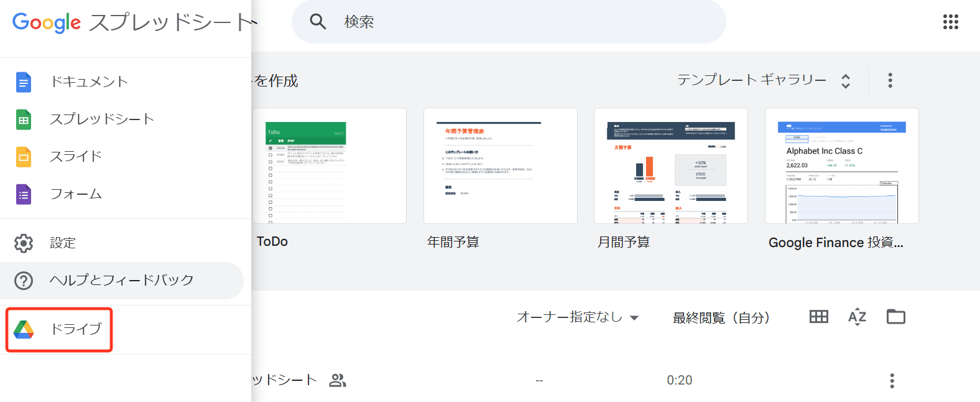Open the ToDo template thumbnail
Screen dimensions: 980x402
coord(330,166)
